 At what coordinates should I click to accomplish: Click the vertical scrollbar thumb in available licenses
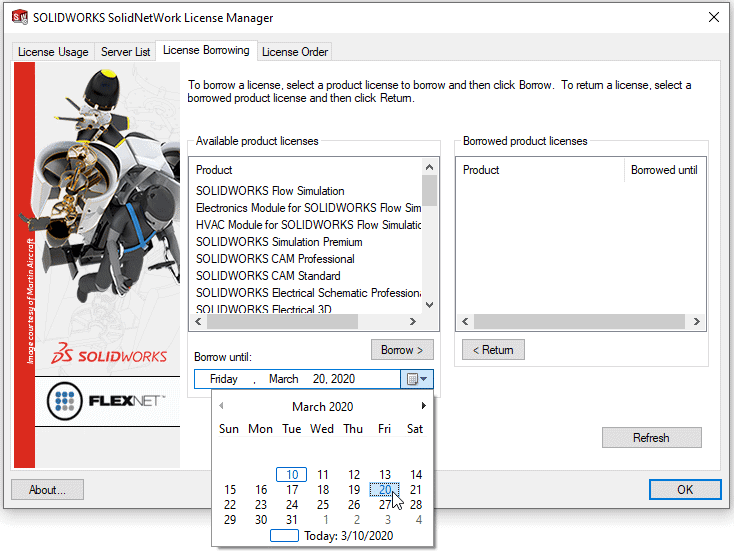(x=430, y=190)
